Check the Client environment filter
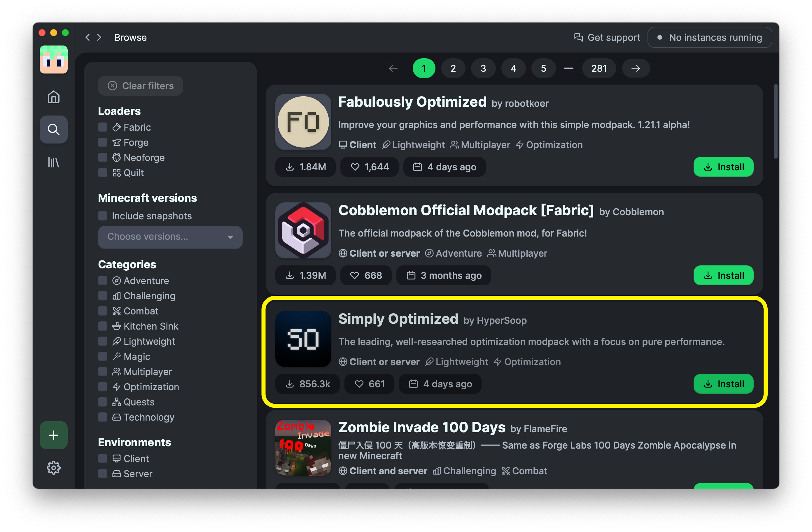The width and height of the screenshot is (812, 532). tap(103, 458)
